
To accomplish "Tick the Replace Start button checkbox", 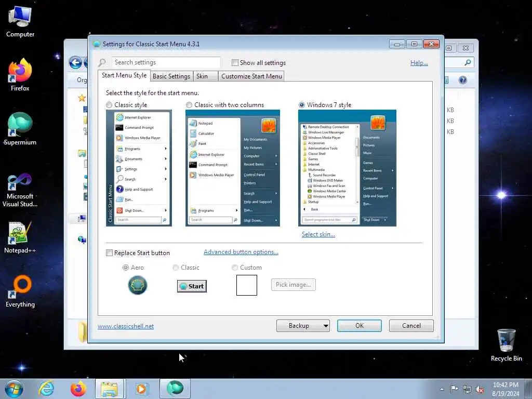I will click(x=109, y=253).
